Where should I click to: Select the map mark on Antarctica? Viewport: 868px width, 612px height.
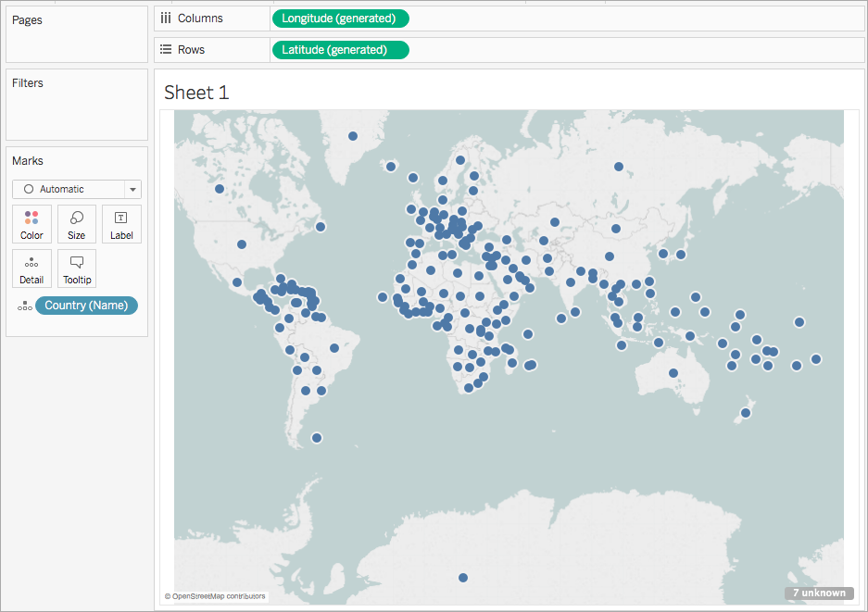click(x=463, y=578)
